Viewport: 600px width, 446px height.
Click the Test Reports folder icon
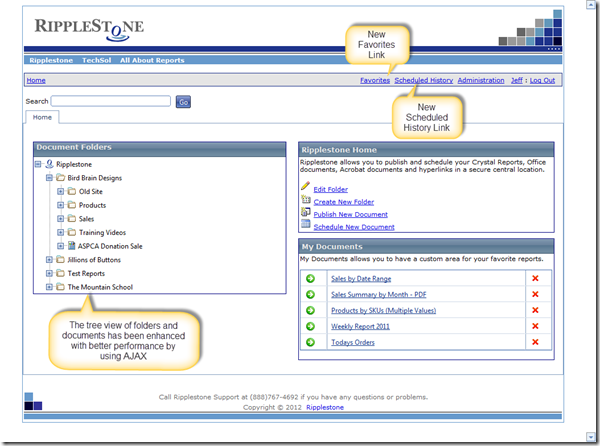pyautogui.click(x=60, y=273)
